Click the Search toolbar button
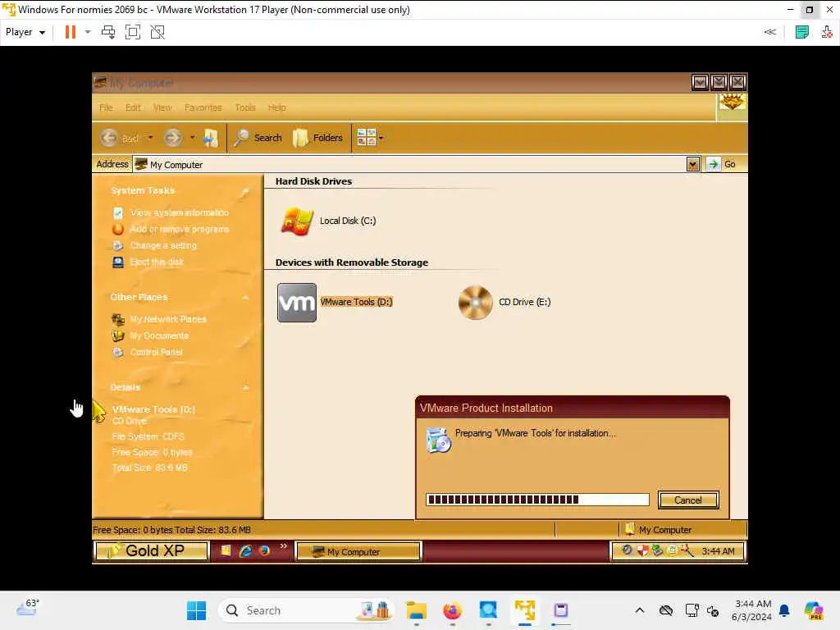Viewport: 840px width, 630px height. [x=258, y=138]
